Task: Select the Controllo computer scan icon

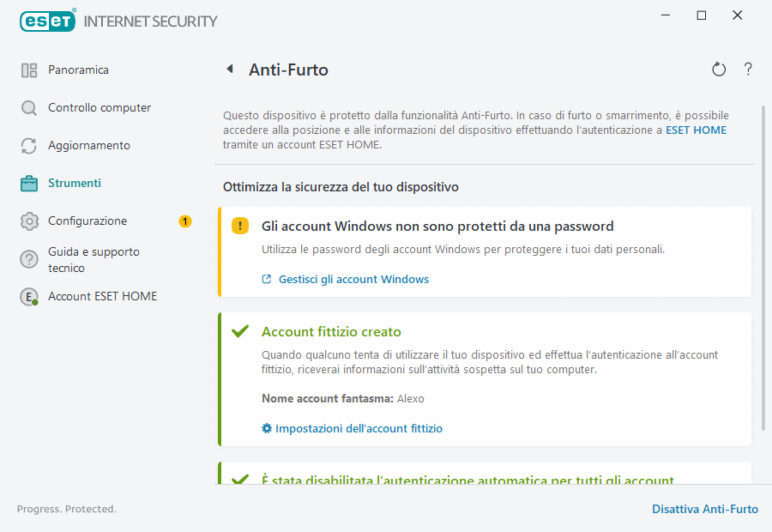Action: click(29, 107)
